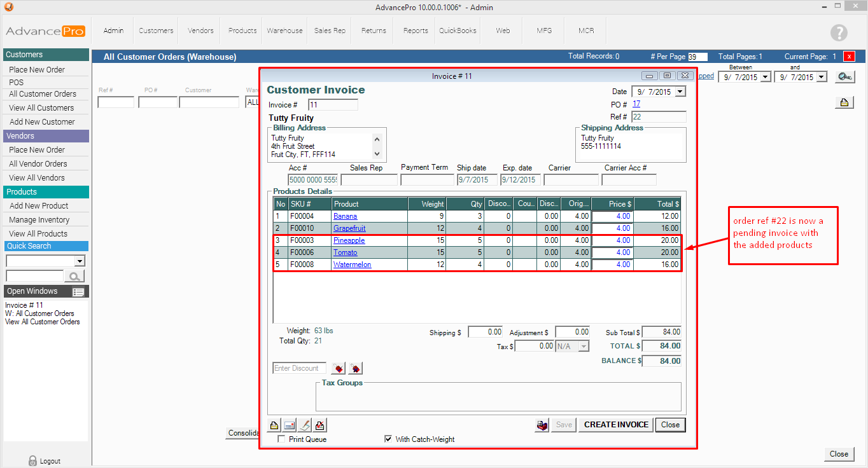Click the CREATE INVOICE button
The image size is (868, 468).
[615, 425]
